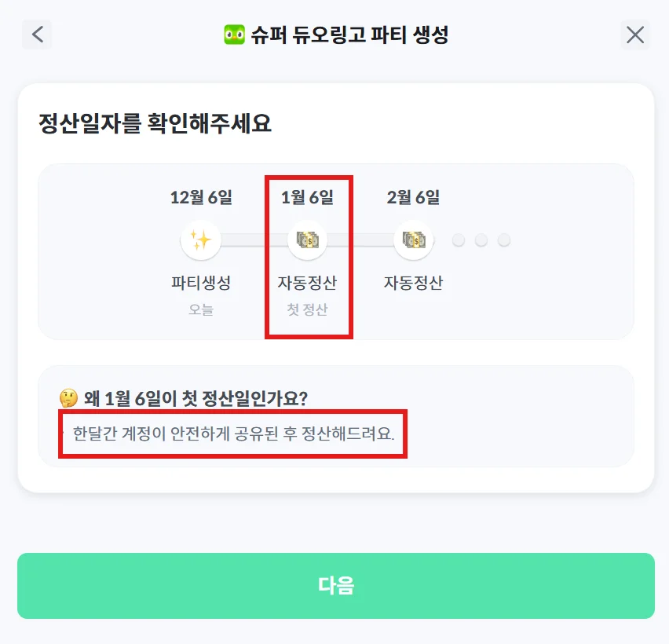Image resolution: width=669 pixels, height=644 pixels.
Task: Select the 2월 6일 date label
Action: pos(413,197)
